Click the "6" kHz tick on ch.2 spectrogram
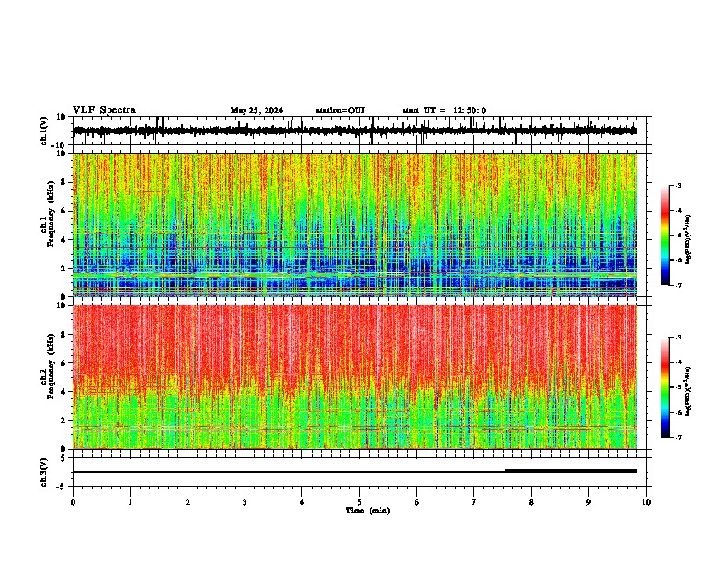 click(x=64, y=363)
